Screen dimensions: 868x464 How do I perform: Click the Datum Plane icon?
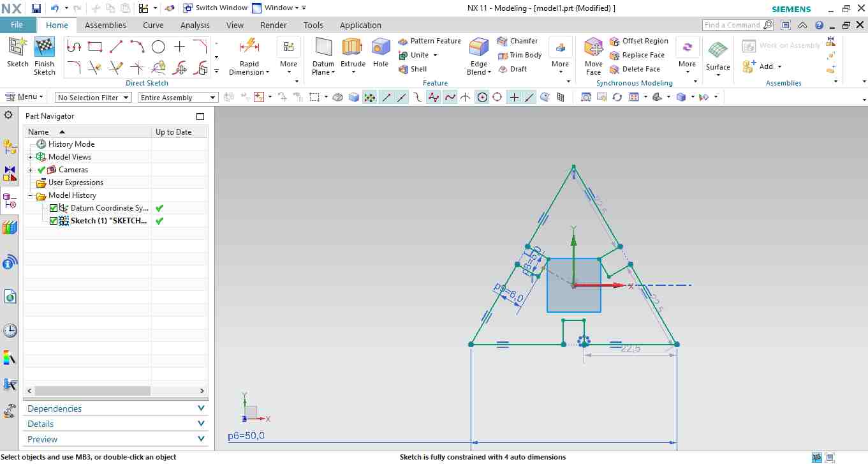323,47
